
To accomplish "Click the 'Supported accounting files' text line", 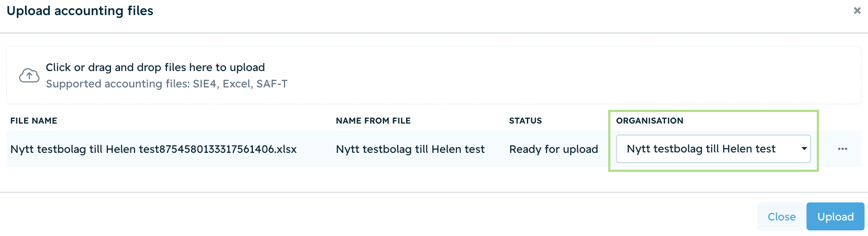I will [166, 84].
